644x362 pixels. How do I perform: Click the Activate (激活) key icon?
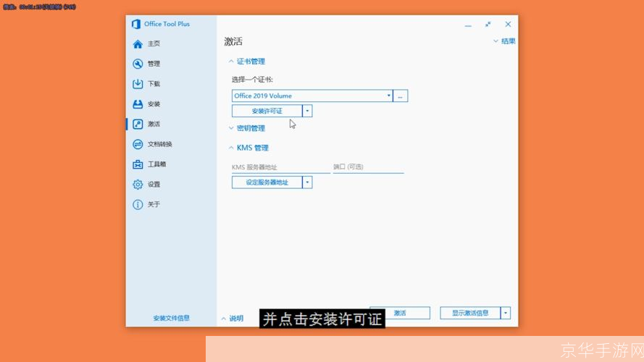[x=138, y=124]
